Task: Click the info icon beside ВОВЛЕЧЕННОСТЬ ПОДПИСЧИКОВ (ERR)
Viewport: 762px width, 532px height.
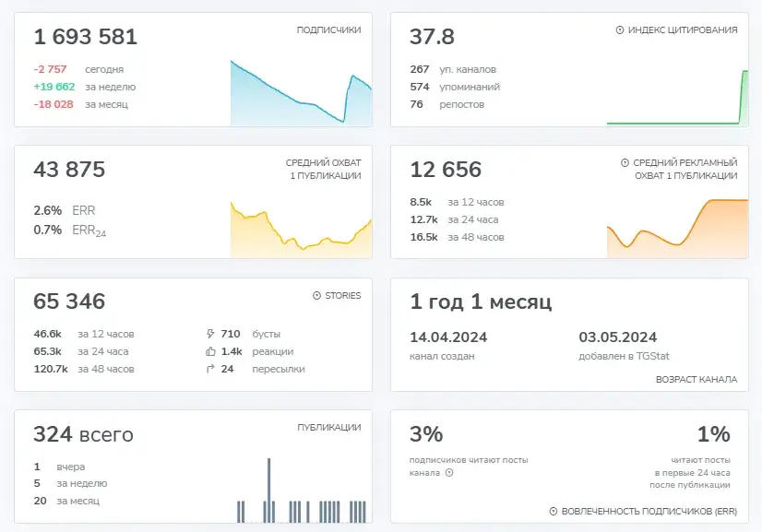Action: (x=553, y=511)
